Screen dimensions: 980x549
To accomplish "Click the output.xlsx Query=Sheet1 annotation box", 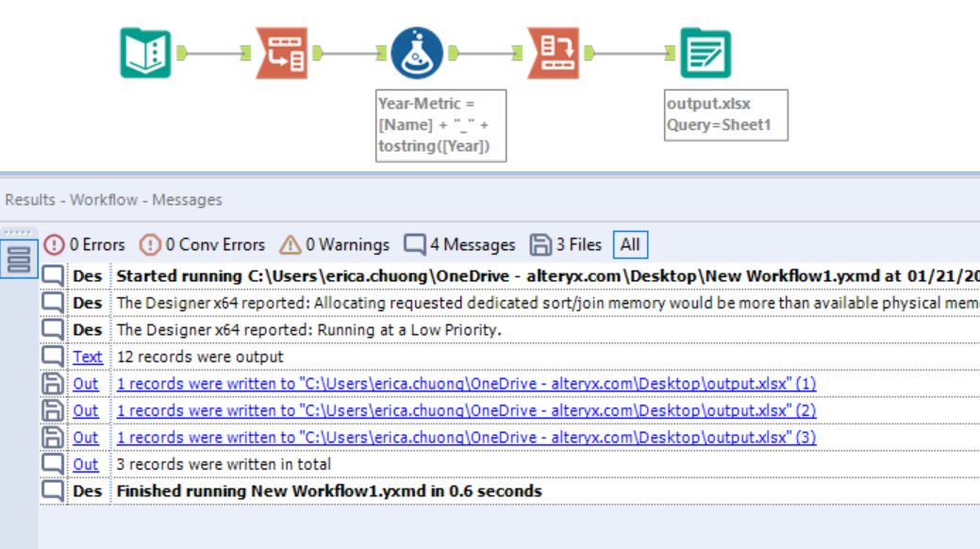I will (x=725, y=114).
